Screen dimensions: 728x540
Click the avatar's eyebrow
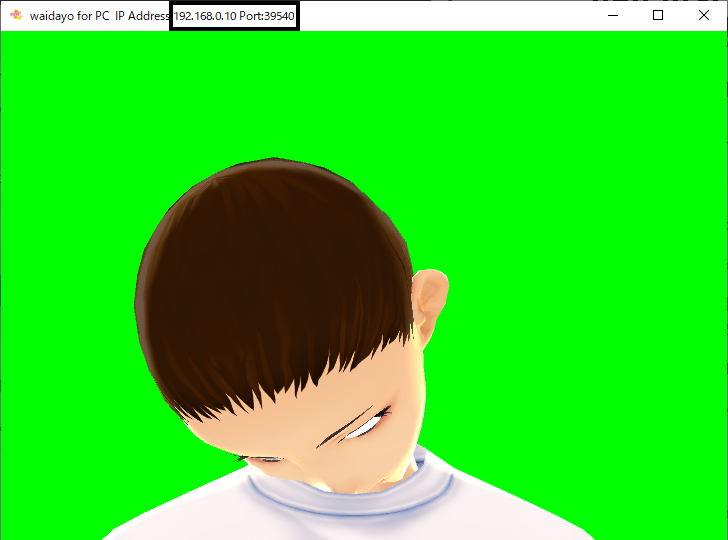(x=345, y=428)
